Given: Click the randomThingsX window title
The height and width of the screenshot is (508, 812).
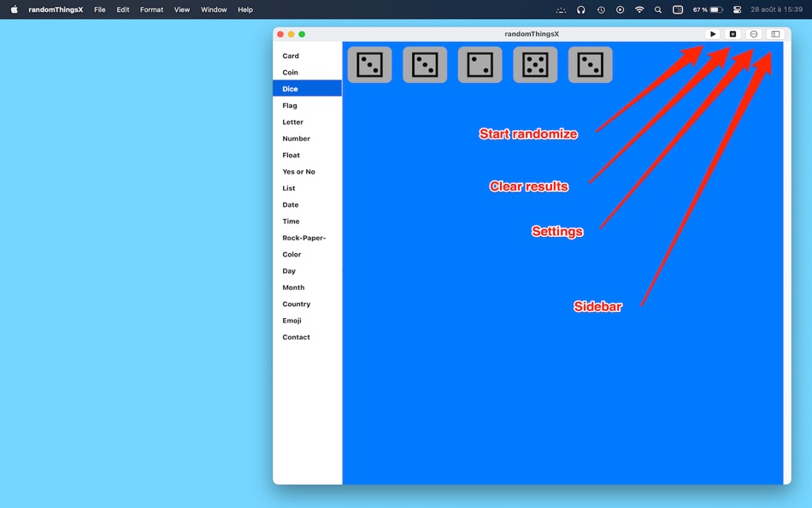Looking at the screenshot, I should (x=532, y=33).
